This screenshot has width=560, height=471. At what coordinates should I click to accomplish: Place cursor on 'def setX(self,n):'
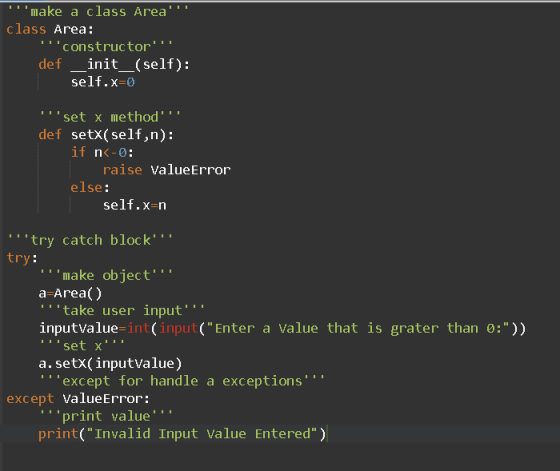(106, 135)
